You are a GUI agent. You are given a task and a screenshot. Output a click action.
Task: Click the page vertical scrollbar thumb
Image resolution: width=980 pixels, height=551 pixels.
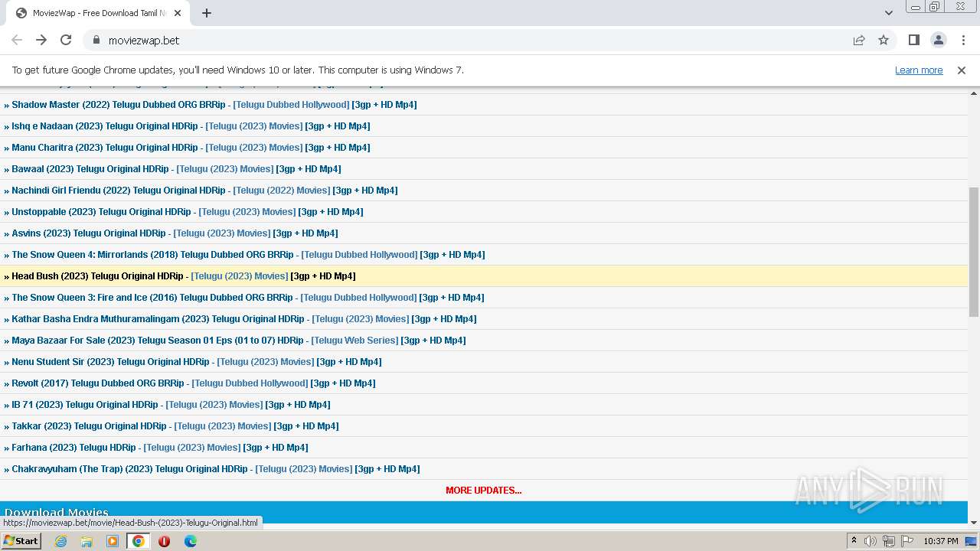pos(974,252)
